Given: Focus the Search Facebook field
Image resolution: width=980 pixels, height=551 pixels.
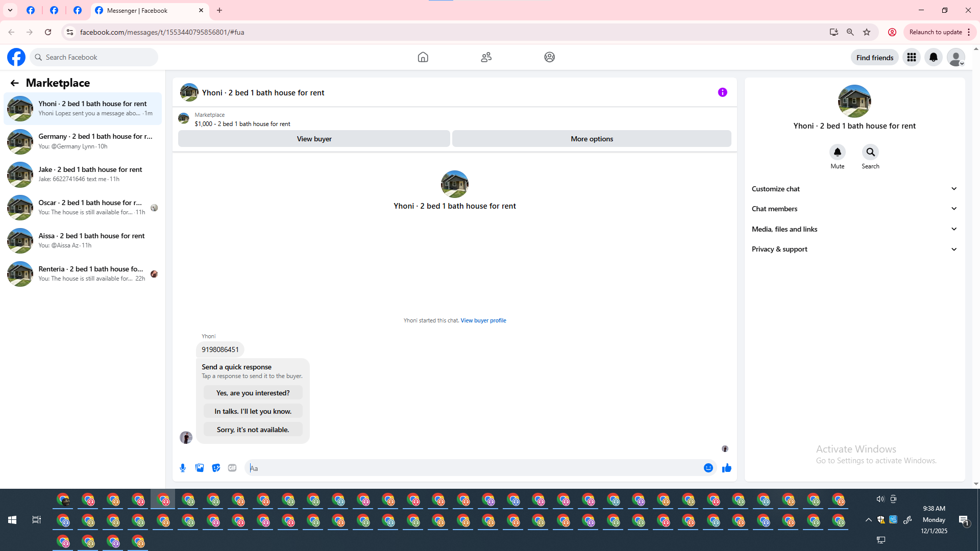Looking at the screenshot, I should (x=94, y=57).
